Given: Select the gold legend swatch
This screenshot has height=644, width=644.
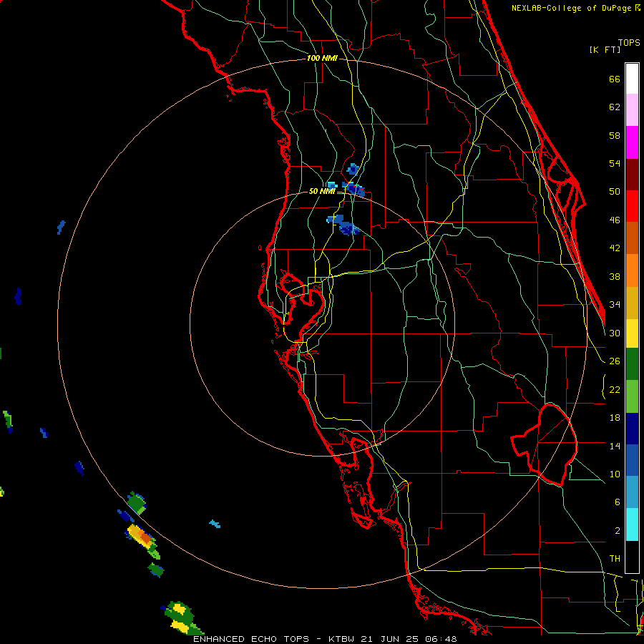Looking at the screenshot, I should (632, 303).
